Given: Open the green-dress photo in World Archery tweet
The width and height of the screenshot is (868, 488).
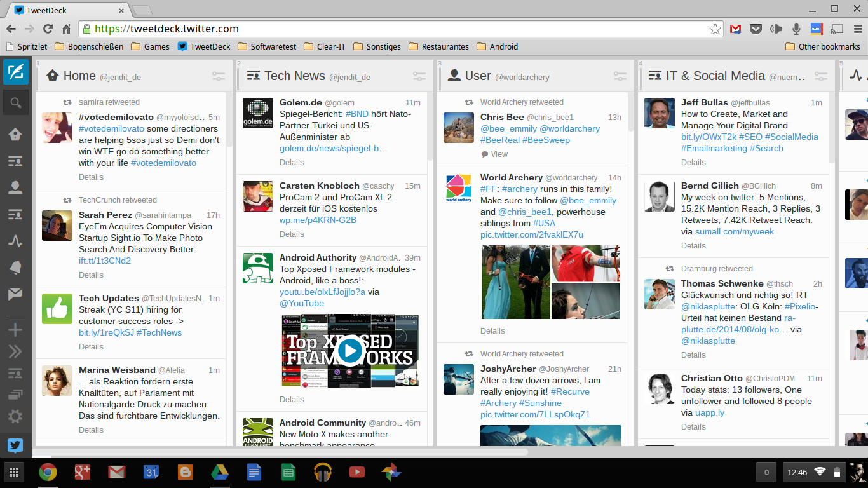Looking at the screenshot, I should pyautogui.click(x=515, y=282).
